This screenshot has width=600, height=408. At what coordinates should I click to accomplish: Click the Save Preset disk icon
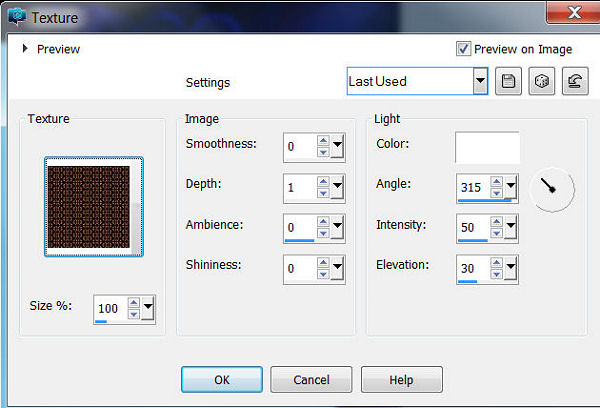508,81
